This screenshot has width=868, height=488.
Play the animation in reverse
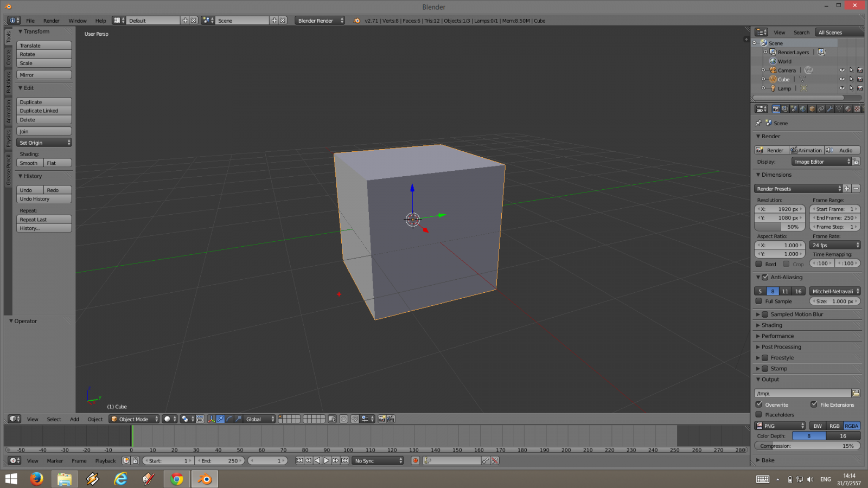tap(317, 460)
